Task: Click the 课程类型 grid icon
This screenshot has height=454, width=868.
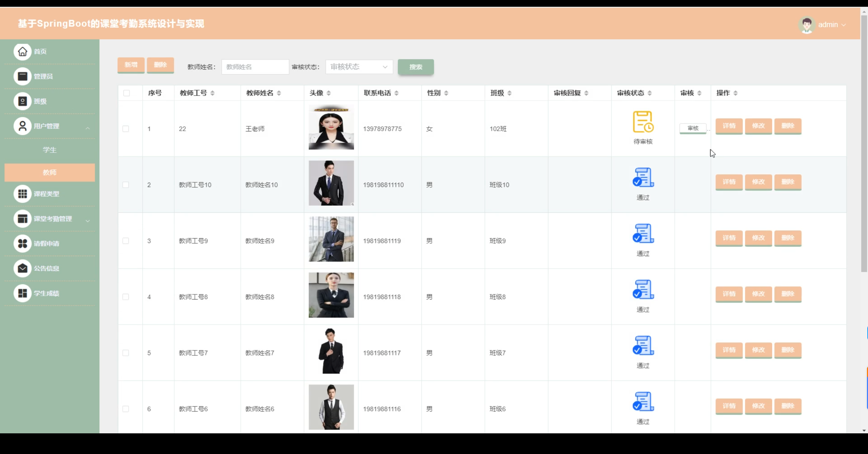Action: click(22, 194)
